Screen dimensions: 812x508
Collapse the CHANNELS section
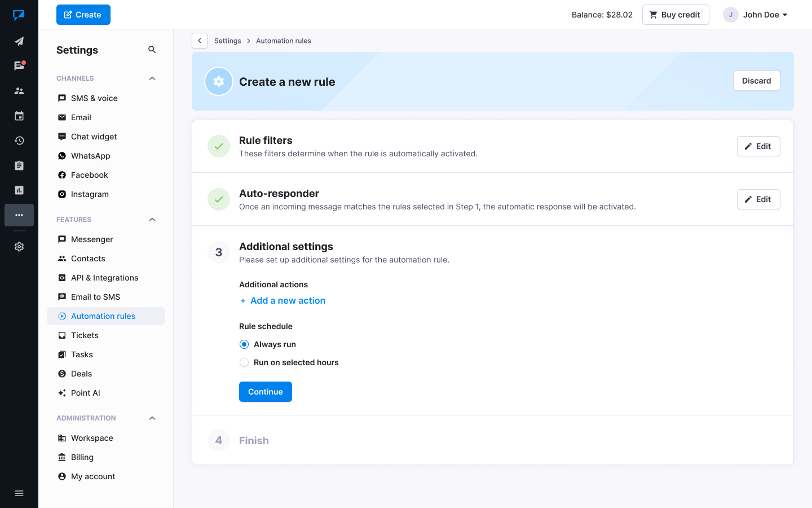[x=152, y=78]
